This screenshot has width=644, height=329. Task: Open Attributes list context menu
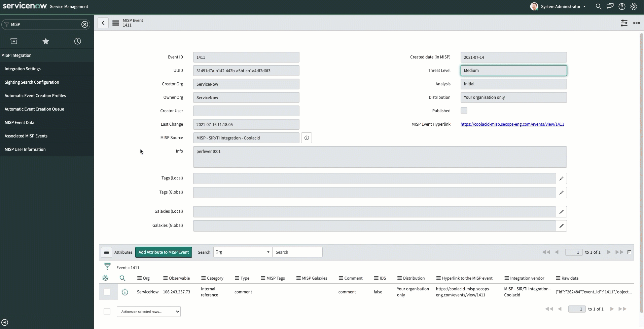tap(106, 252)
